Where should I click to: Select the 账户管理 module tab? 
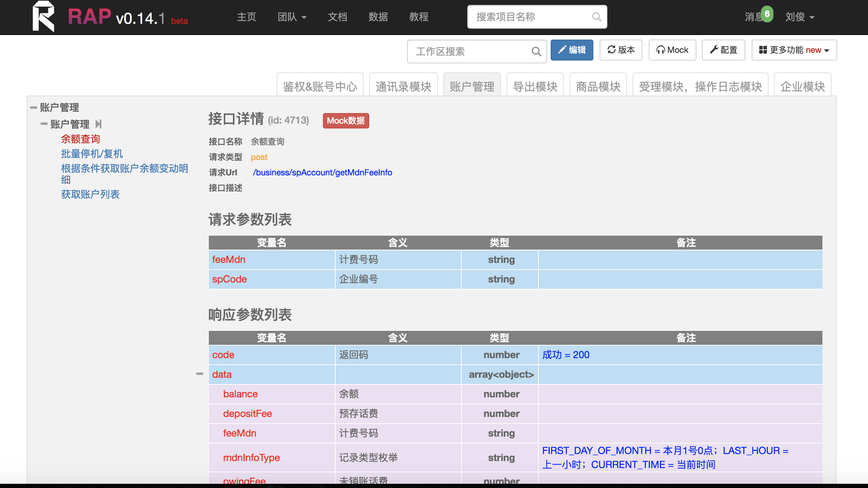pyautogui.click(x=472, y=84)
